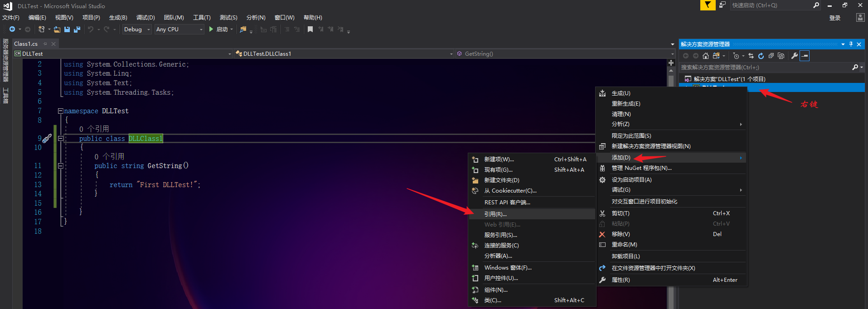Open the Any CPU platform dropdown
The image size is (868, 309).
coord(179,29)
